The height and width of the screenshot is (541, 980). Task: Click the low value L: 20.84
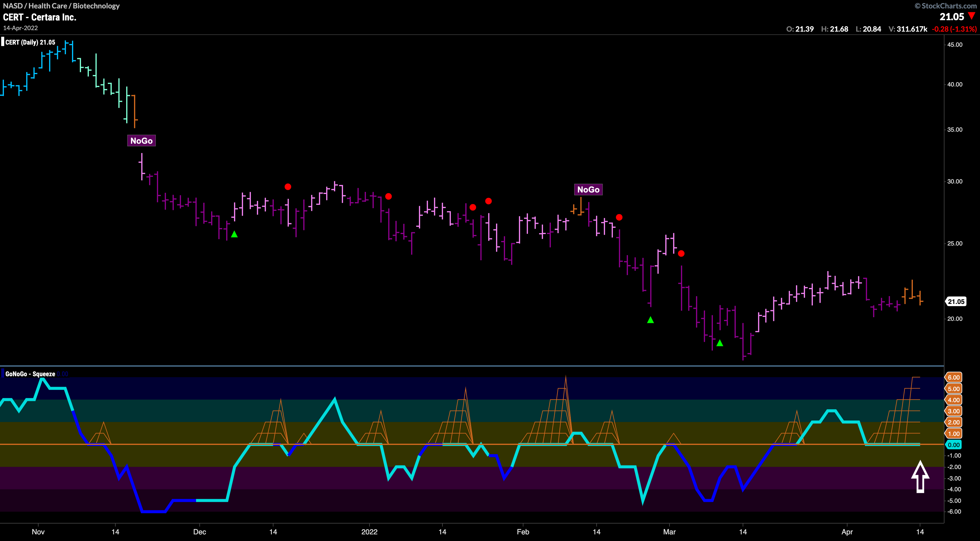click(x=869, y=29)
